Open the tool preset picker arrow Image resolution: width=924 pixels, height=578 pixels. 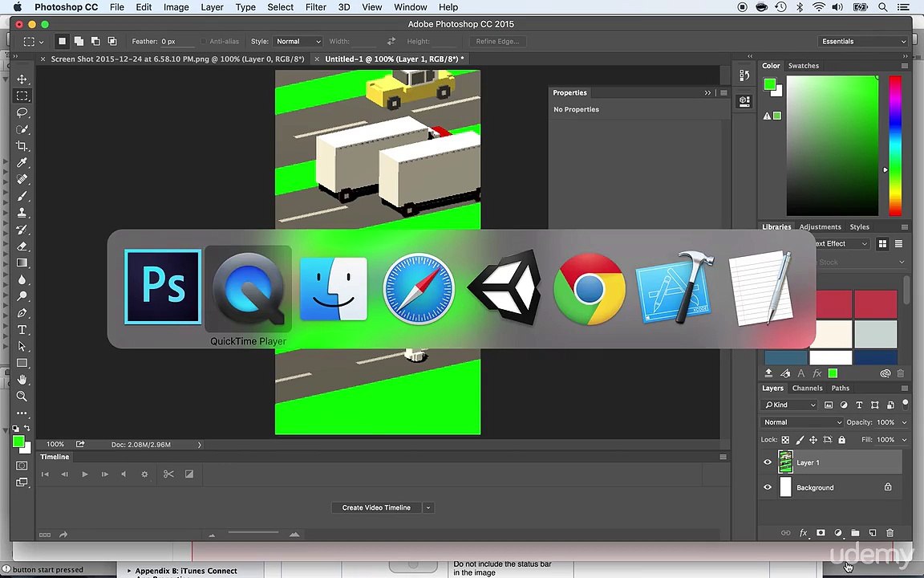click(x=41, y=42)
